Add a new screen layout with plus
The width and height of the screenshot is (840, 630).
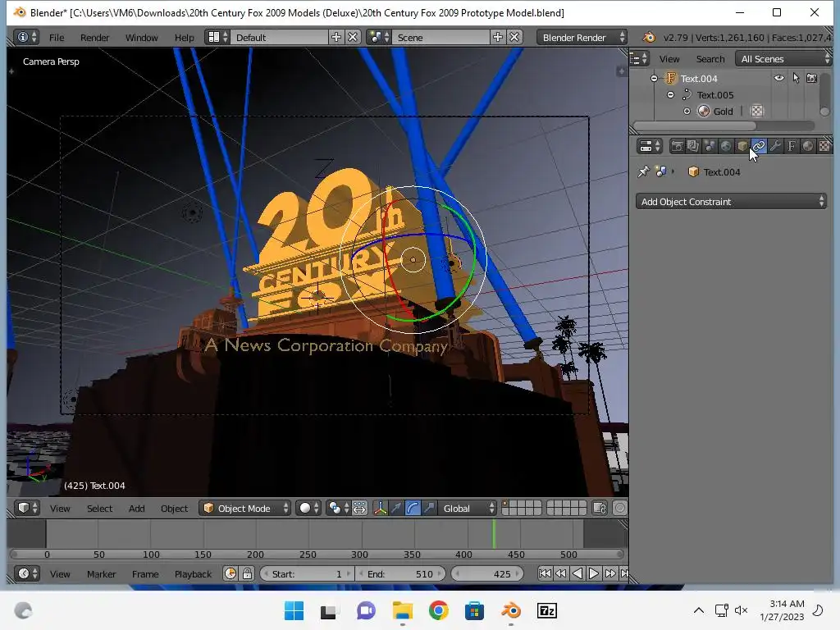point(336,37)
